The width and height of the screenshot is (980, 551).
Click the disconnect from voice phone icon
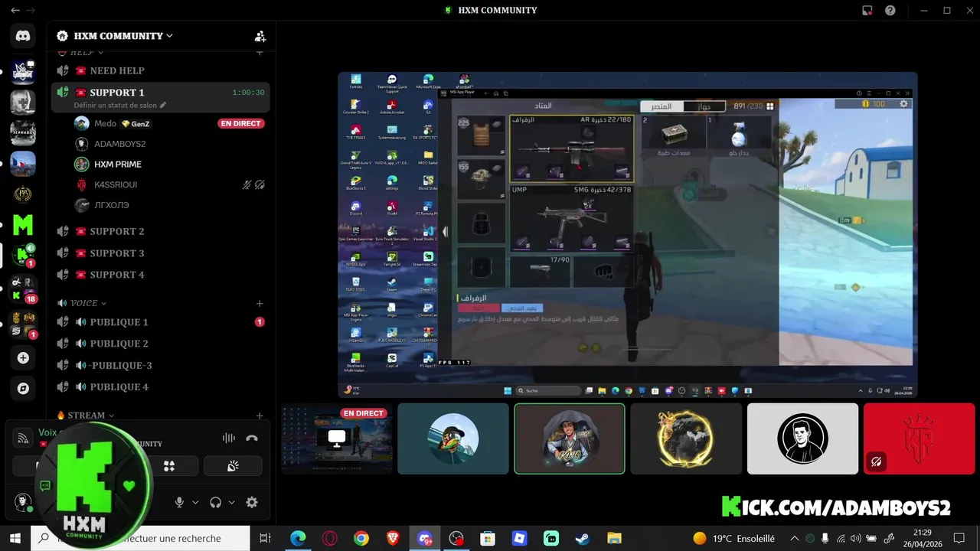[x=252, y=438]
